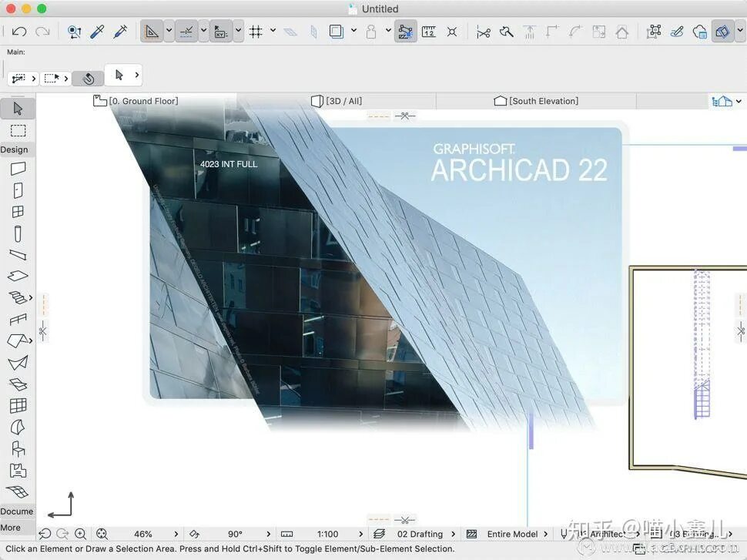Click the Pick Up Parameters eyedropper icon
Image resolution: width=747 pixels, height=560 pixels.
pos(97,32)
